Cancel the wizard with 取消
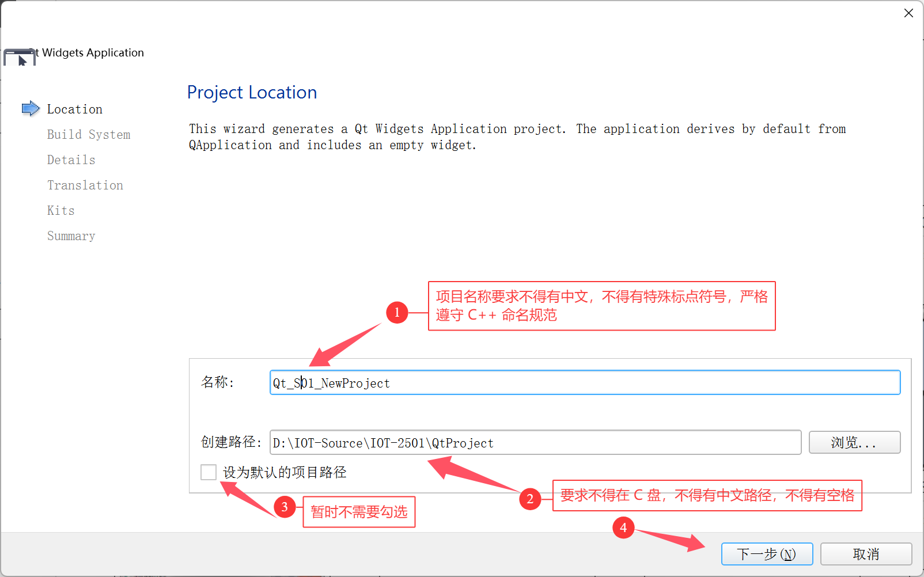The image size is (924, 577). pos(866,554)
